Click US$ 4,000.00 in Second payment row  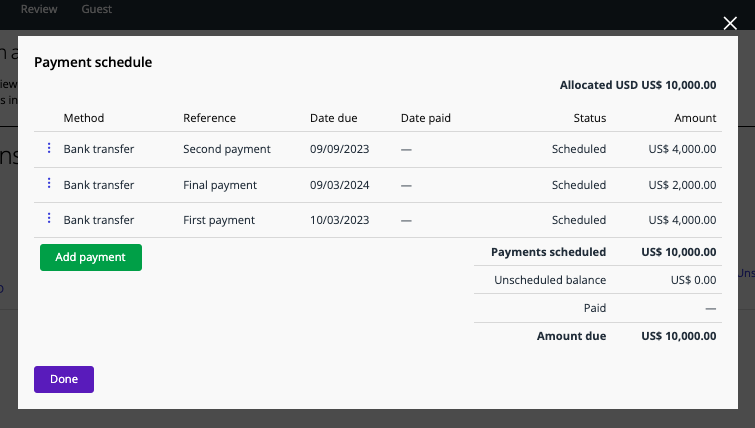coord(682,149)
